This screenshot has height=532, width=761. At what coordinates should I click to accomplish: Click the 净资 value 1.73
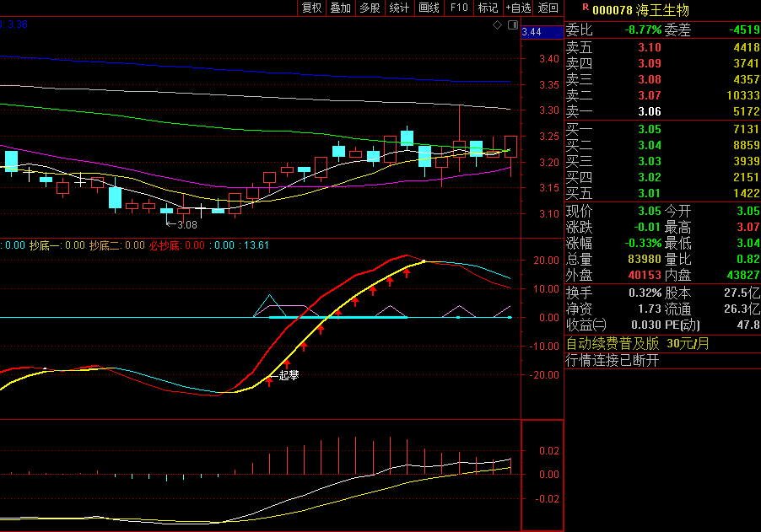(650, 309)
